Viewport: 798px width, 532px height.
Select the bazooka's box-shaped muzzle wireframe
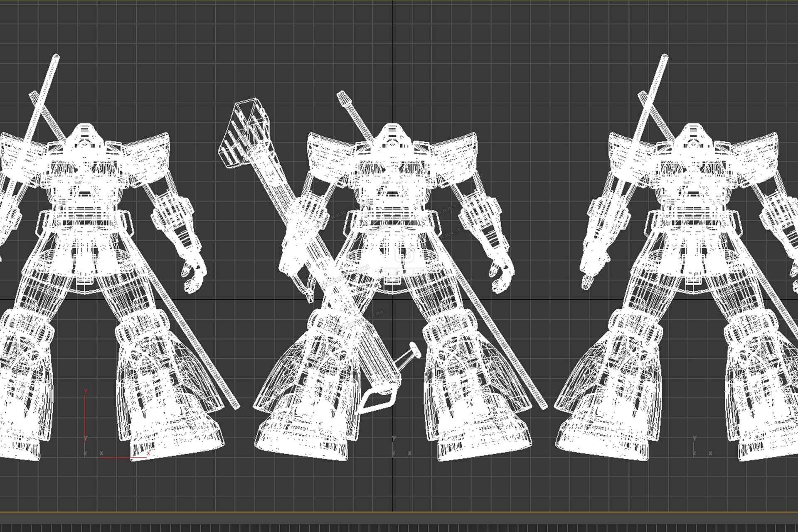pyautogui.click(x=245, y=133)
